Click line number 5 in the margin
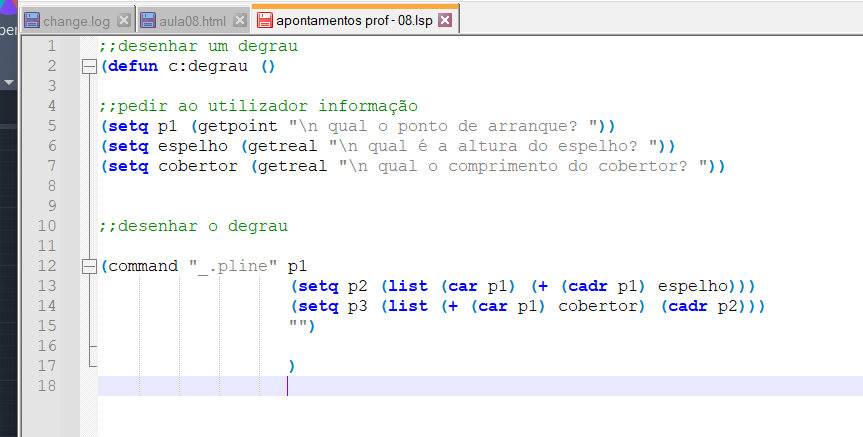The image size is (863, 437). pyautogui.click(x=52, y=125)
